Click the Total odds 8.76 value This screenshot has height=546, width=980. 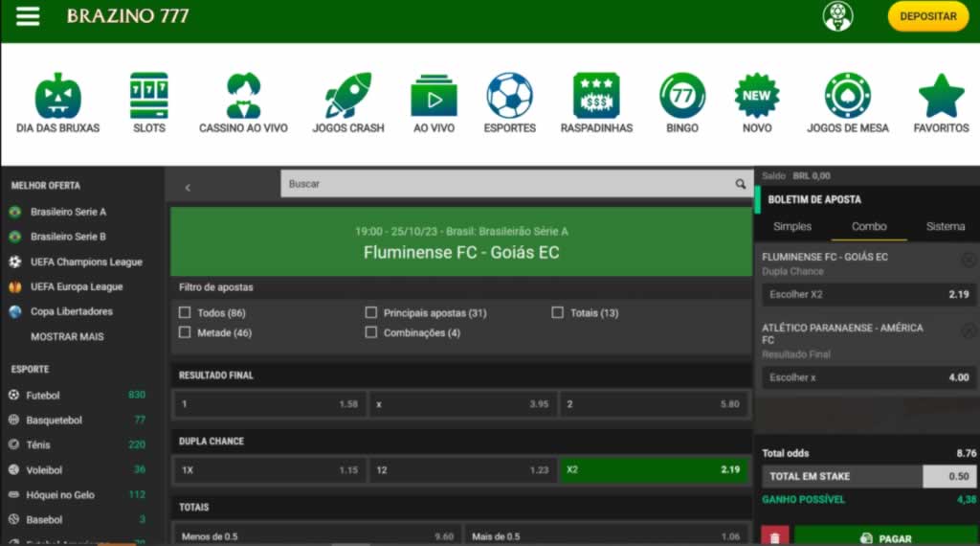[x=966, y=453]
